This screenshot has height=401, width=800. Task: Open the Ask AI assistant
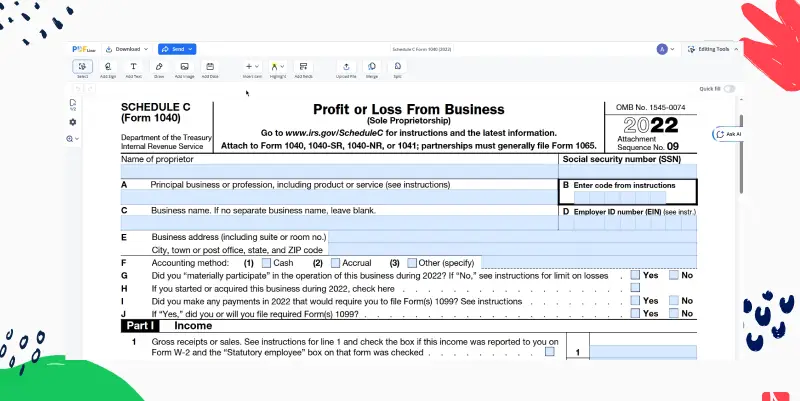(728, 134)
